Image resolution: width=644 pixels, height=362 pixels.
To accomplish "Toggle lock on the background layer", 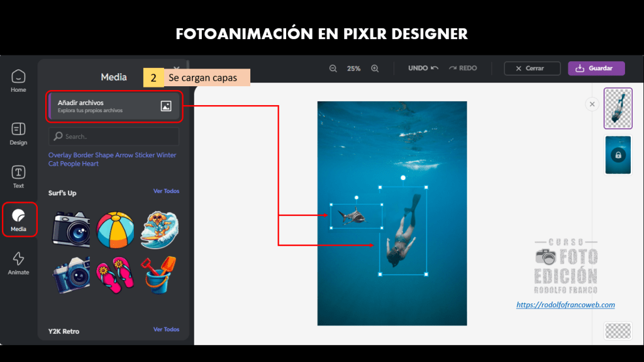I will (618, 155).
